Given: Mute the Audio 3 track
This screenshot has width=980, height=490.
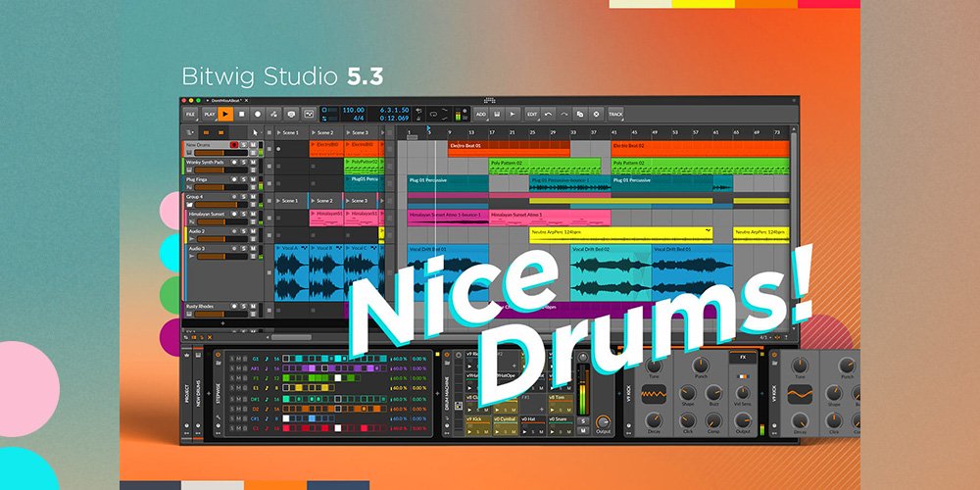Looking at the screenshot, I should (253, 248).
